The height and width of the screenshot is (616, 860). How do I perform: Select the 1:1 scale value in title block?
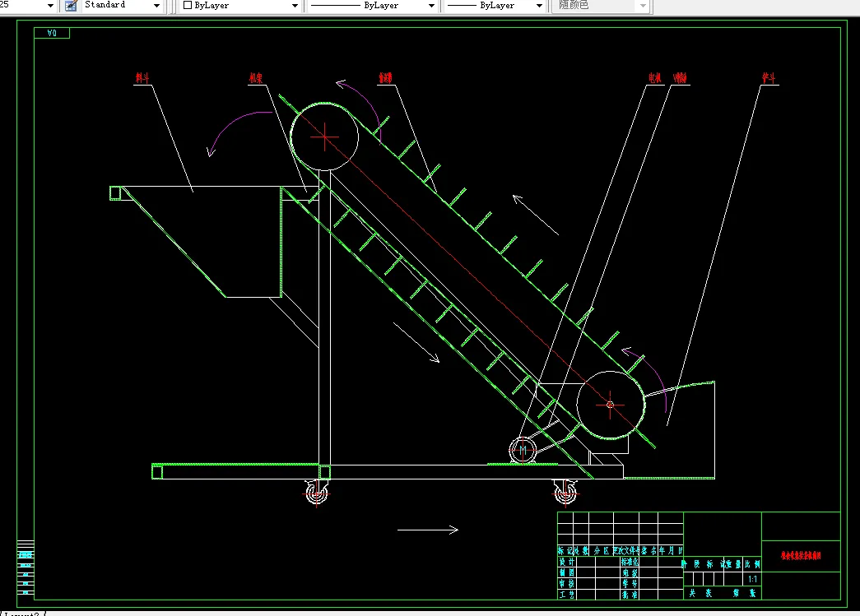click(x=752, y=579)
